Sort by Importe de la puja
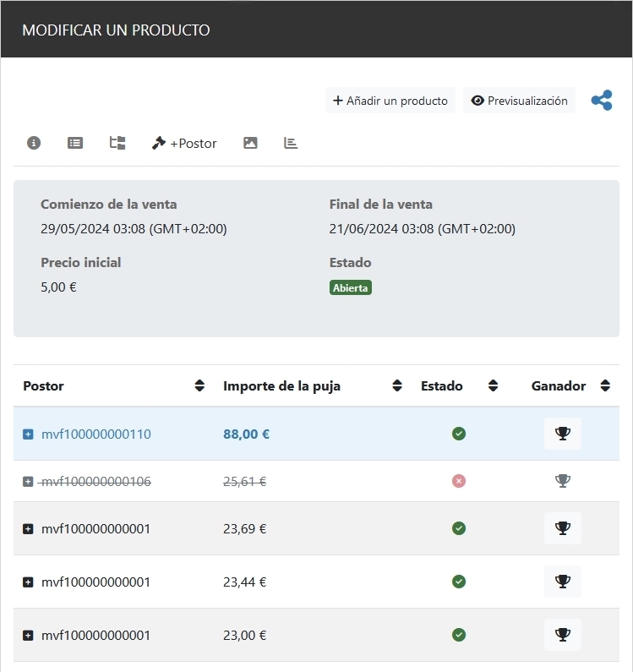 click(397, 385)
